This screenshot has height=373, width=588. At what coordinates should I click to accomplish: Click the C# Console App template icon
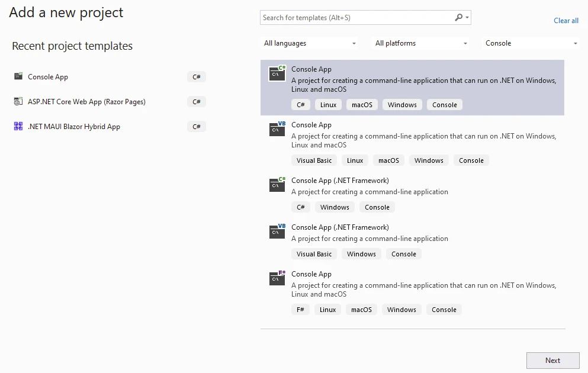[277, 73]
